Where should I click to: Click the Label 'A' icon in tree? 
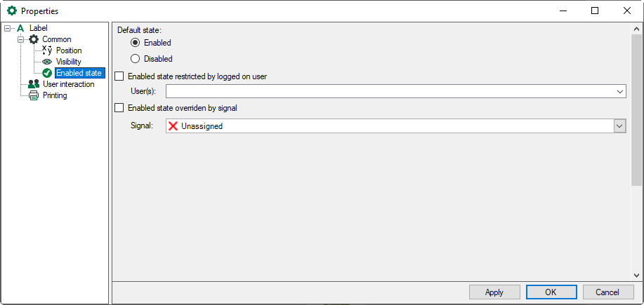point(20,28)
